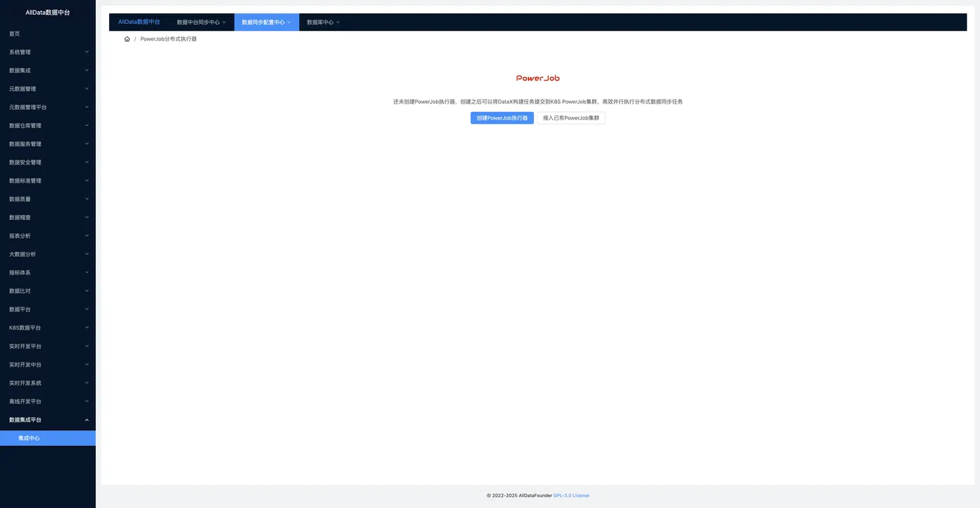The width and height of the screenshot is (980, 508).
Task: Click the PowerJob分布式执行器 breadcrumb text
Action: pyautogui.click(x=169, y=39)
